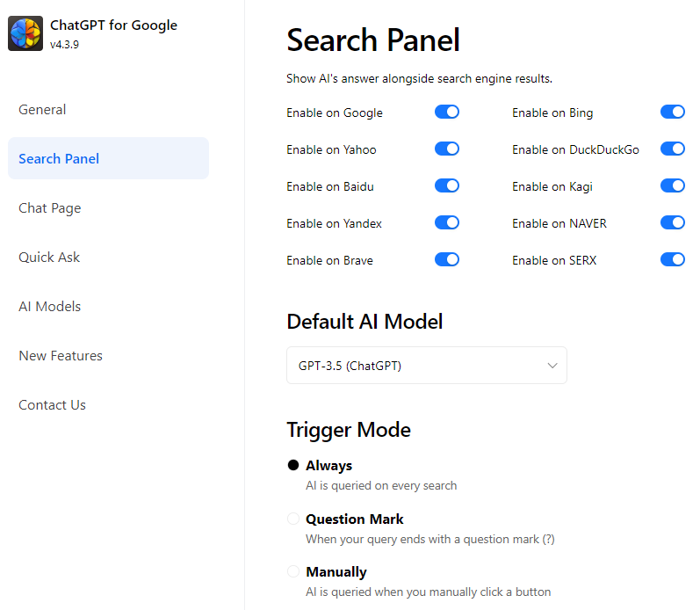This screenshot has width=700, height=610.
Task: Toggle Enable on Bing switch
Action: point(672,112)
